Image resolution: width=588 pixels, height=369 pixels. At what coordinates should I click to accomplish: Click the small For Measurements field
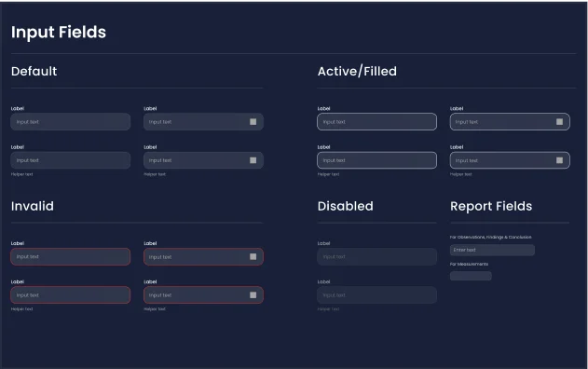click(x=471, y=276)
